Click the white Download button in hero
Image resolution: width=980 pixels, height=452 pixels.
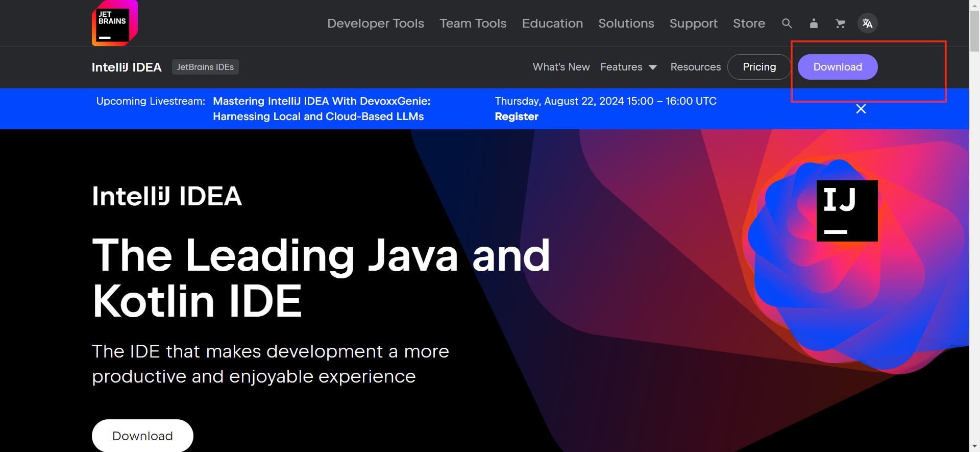142,436
